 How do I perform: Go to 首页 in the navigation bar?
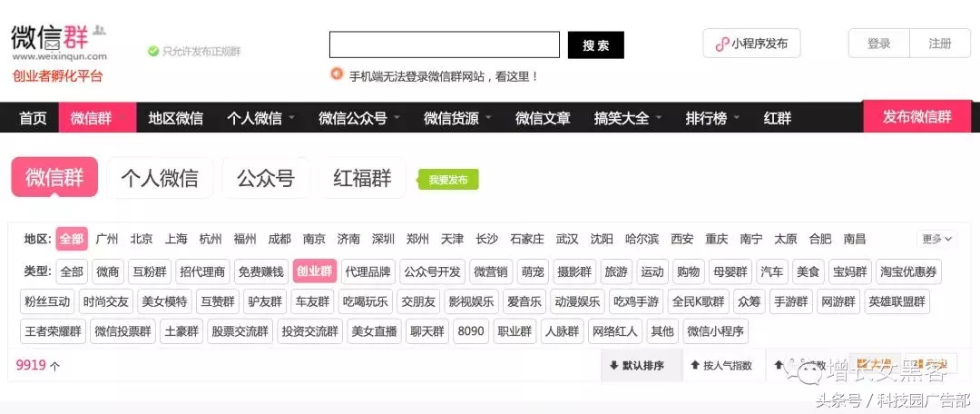(x=33, y=117)
